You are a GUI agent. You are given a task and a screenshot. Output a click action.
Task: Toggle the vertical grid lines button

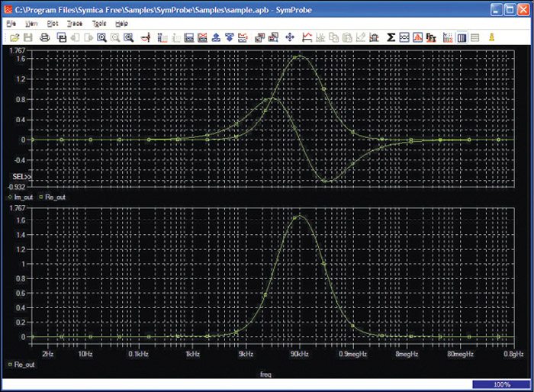(x=462, y=37)
